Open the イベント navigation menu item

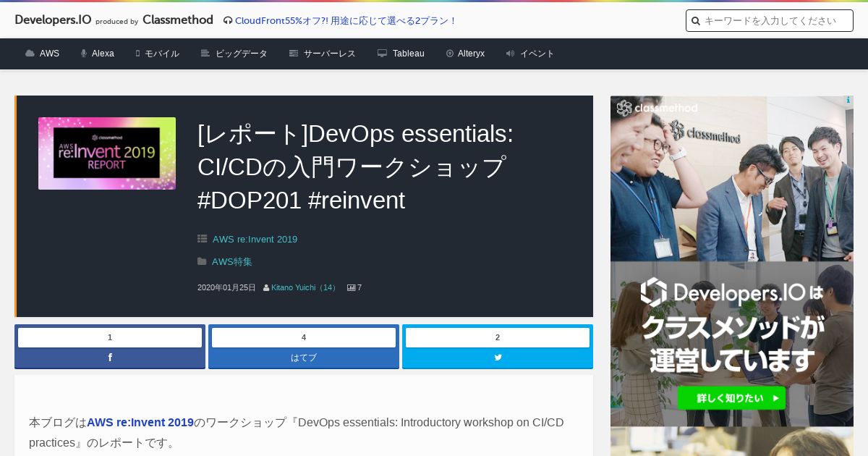(537, 54)
